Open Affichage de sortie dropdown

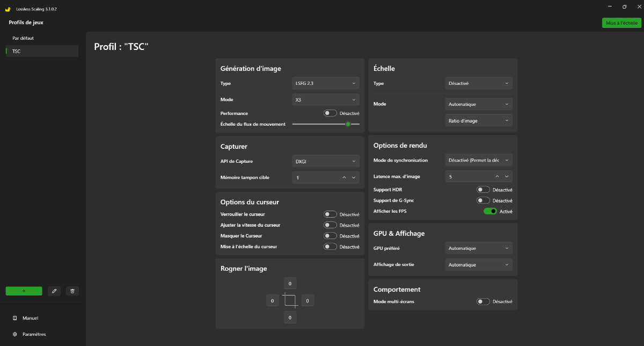[x=479, y=265]
